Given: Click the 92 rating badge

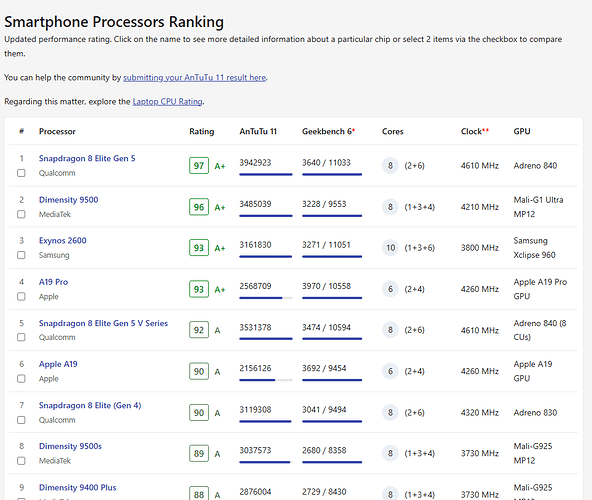Looking at the screenshot, I should (199, 330).
